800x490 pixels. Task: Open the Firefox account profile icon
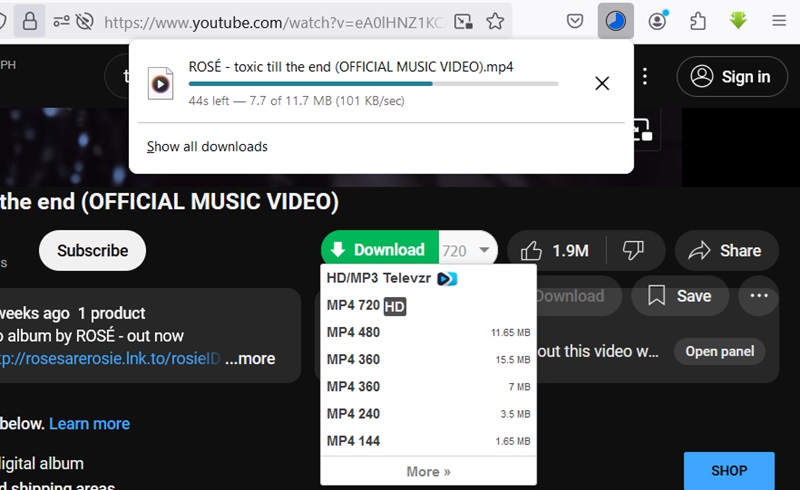tap(657, 21)
